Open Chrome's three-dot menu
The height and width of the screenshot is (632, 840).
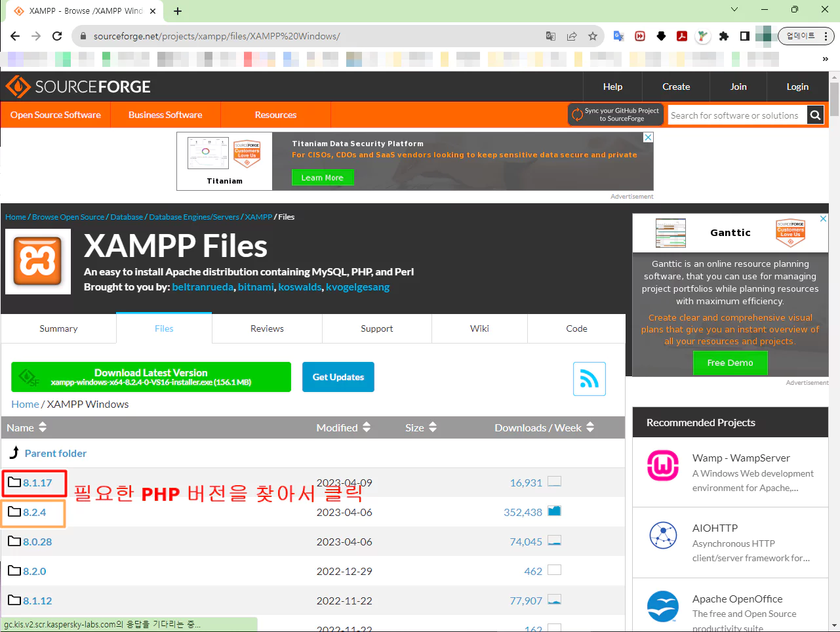click(826, 36)
